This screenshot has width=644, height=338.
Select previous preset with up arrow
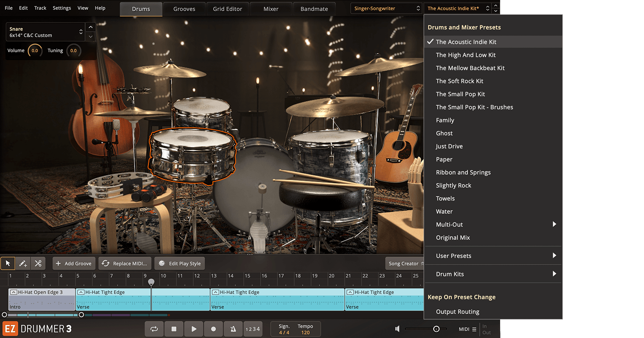pos(496,5)
